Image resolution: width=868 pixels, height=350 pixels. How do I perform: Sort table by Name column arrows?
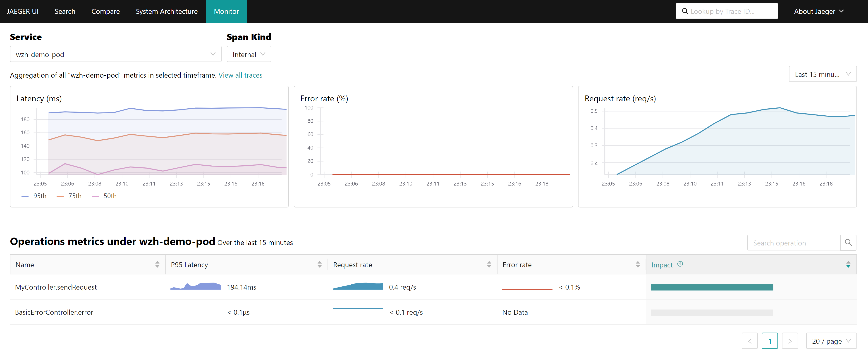pyautogui.click(x=157, y=264)
